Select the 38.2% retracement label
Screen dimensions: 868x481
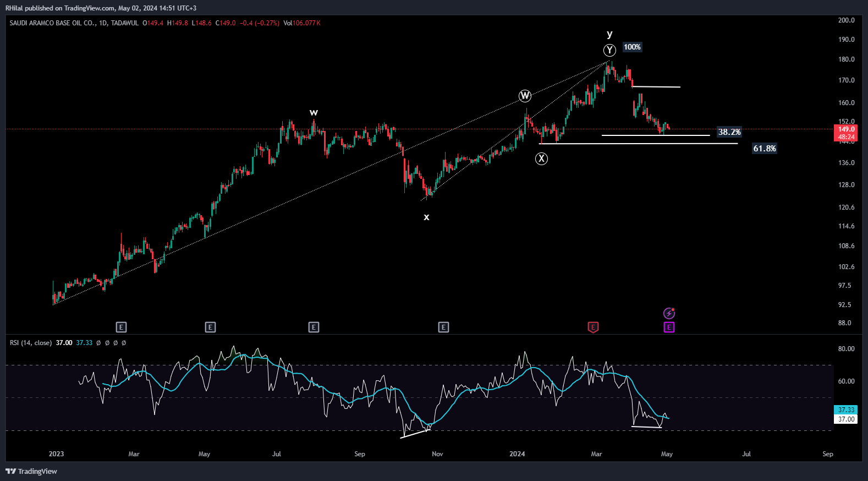pos(729,132)
